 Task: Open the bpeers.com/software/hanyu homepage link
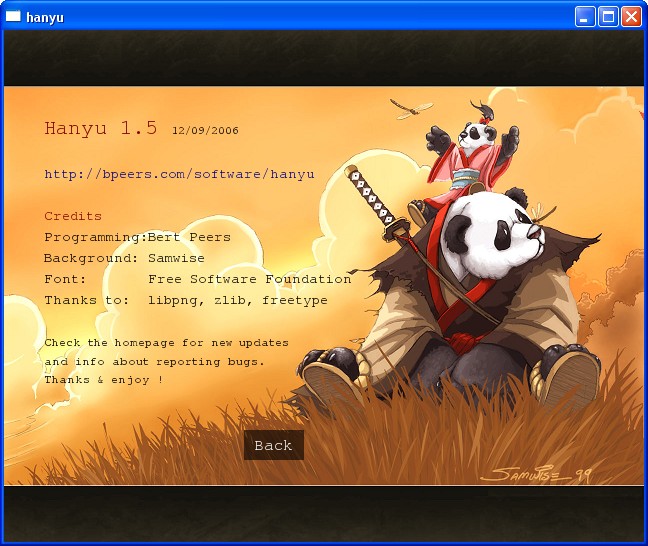point(179,174)
